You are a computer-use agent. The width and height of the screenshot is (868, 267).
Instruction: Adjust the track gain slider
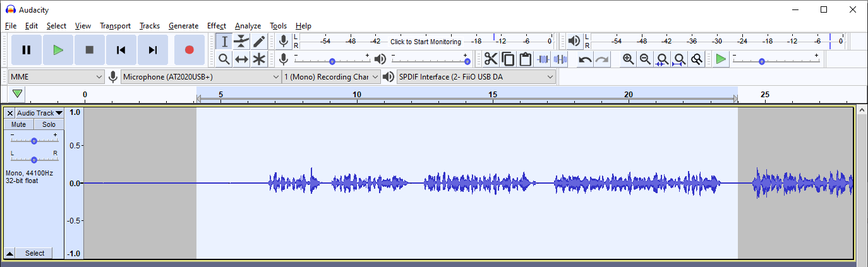tap(34, 138)
